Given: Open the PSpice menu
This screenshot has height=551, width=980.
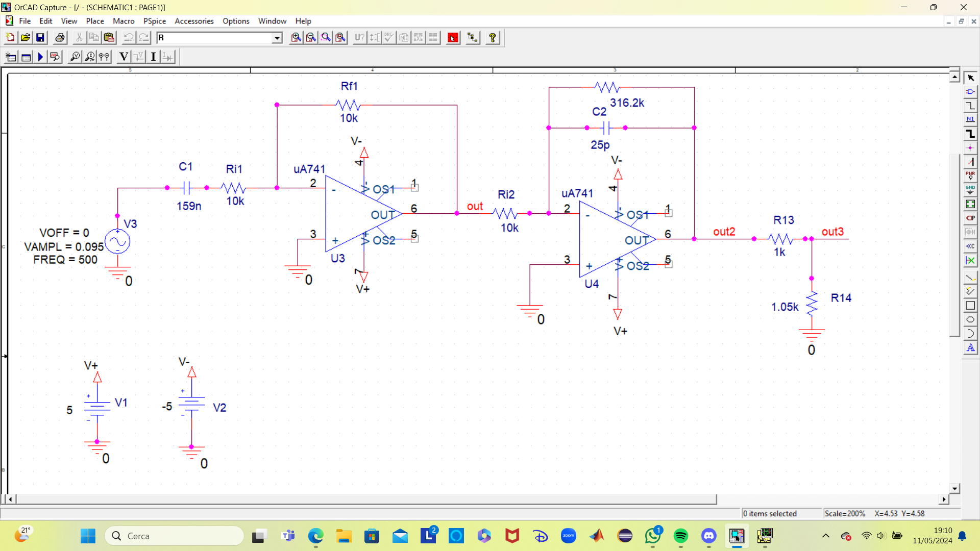Looking at the screenshot, I should 154,21.
